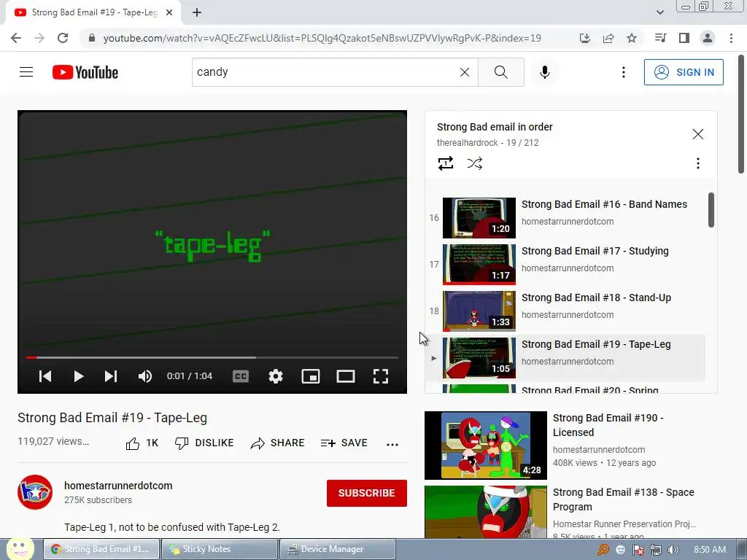Screen dimensions: 747x560
Task: Seek on the video progress bar
Action: [212, 357]
